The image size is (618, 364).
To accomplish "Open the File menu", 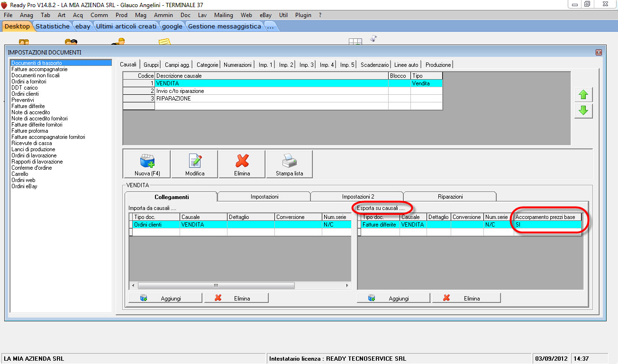I will [8, 15].
